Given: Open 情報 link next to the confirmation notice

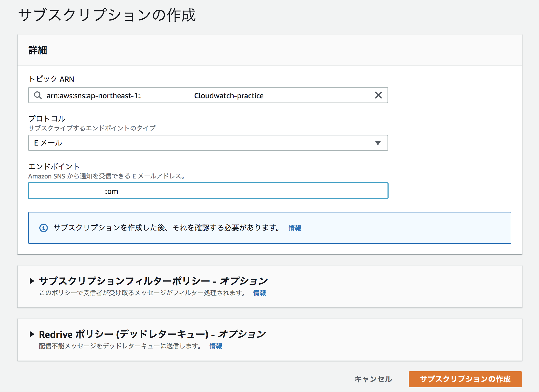Looking at the screenshot, I should pyautogui.click(x=294, y=228).
